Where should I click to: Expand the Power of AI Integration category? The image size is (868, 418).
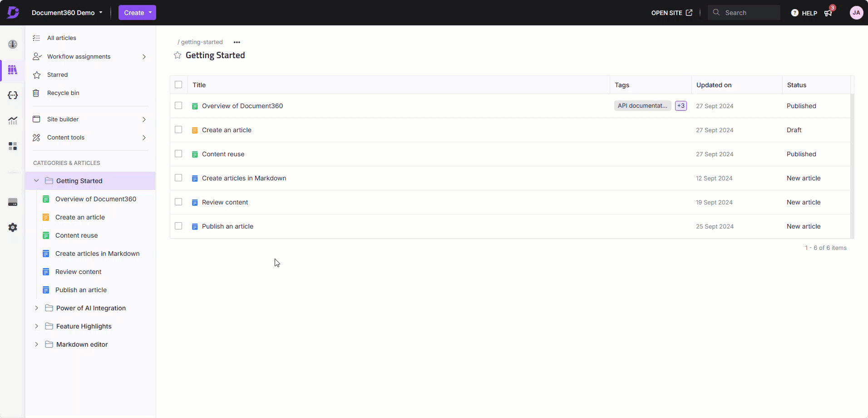pos(36,308)
